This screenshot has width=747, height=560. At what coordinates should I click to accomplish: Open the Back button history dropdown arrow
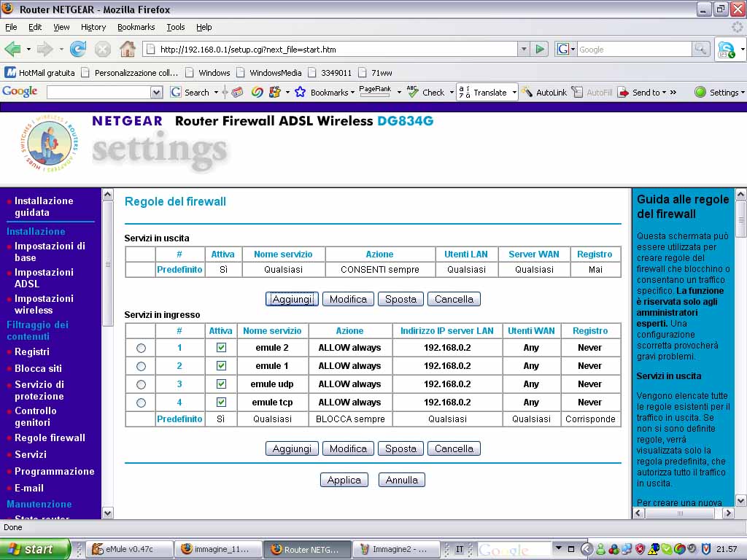(x=28, y=49)
